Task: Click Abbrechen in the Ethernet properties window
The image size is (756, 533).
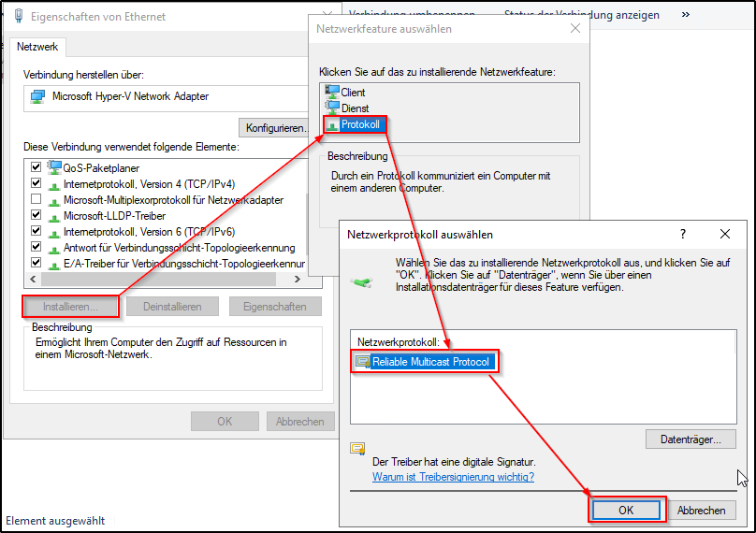Action: click(300, 421)
